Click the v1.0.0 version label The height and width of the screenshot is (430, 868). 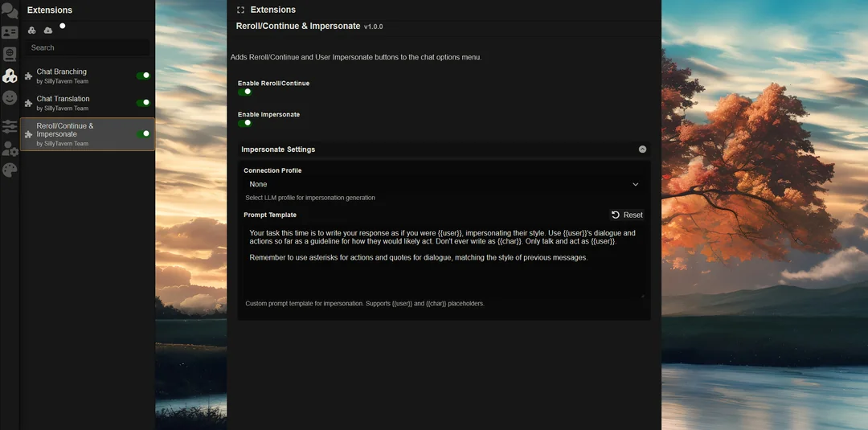373,27
